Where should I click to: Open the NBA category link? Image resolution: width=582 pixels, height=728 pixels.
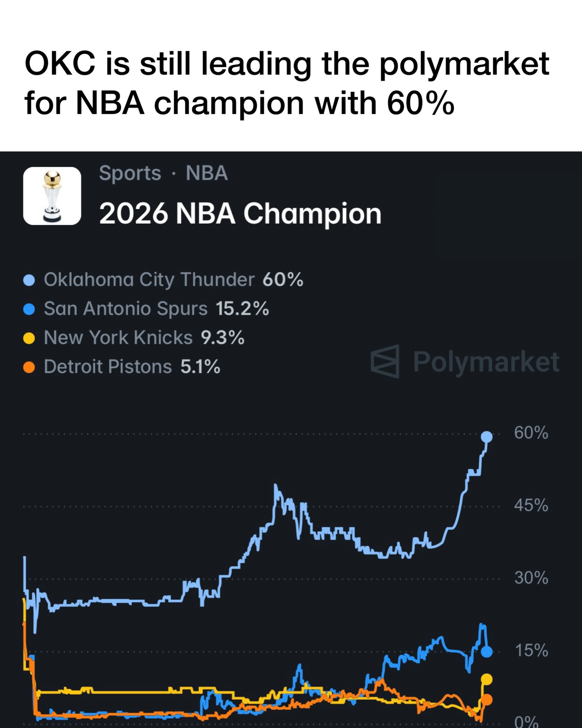click(x=207, y=173)
